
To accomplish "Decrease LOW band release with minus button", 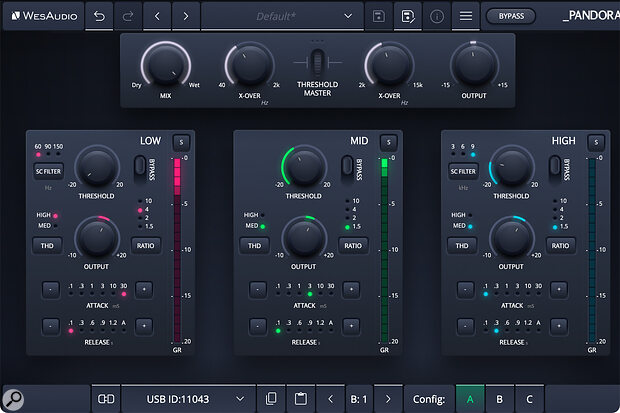I will 51,326.
